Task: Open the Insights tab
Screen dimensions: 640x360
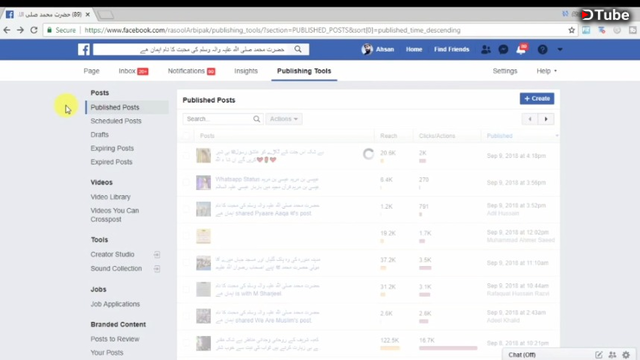Action: click(246, 71)
